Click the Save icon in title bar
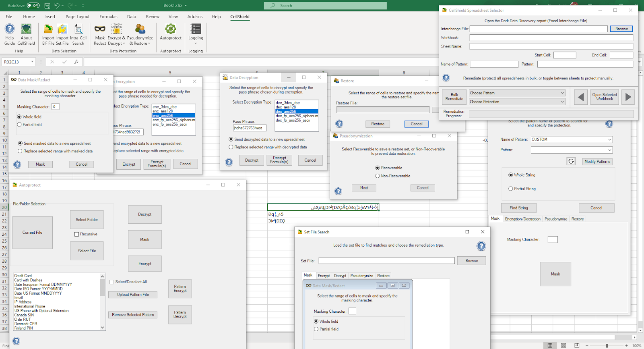This screenshot has width=644, height=349. click(47, 6)
